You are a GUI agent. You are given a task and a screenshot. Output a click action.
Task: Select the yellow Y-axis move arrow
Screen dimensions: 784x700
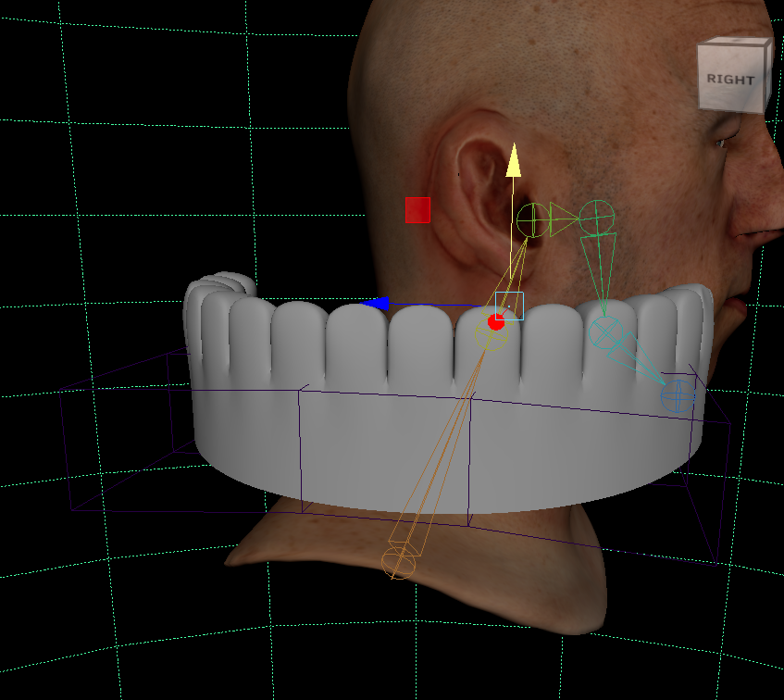point(513,160)
